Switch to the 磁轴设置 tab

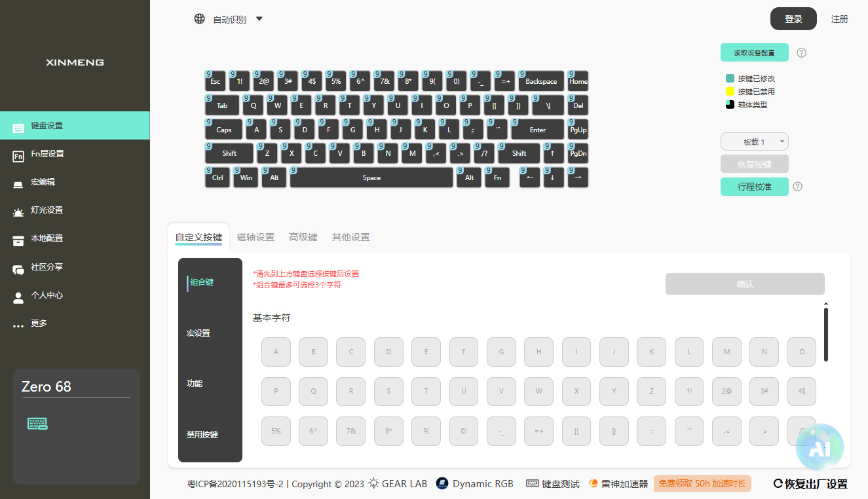[255, 237]
